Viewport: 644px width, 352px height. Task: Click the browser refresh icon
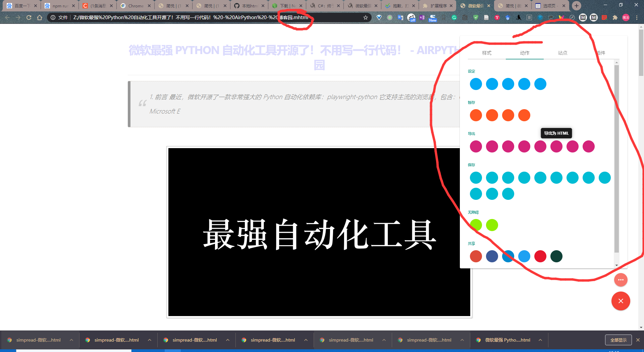[x=29, y=17]
